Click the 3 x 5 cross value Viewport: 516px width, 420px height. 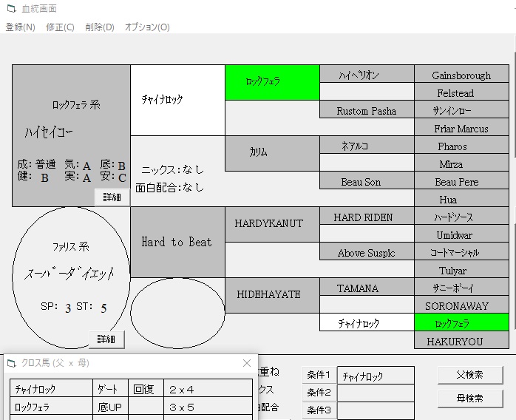pos(208,406)
